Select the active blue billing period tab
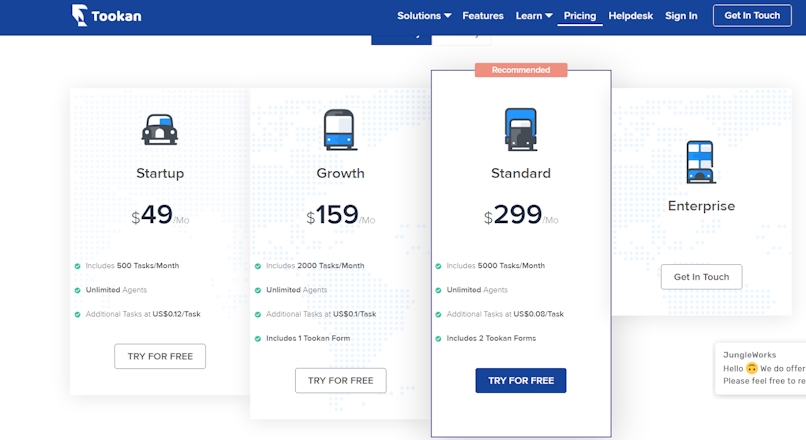The image size is (806, 440). click(x=401, y=39)
